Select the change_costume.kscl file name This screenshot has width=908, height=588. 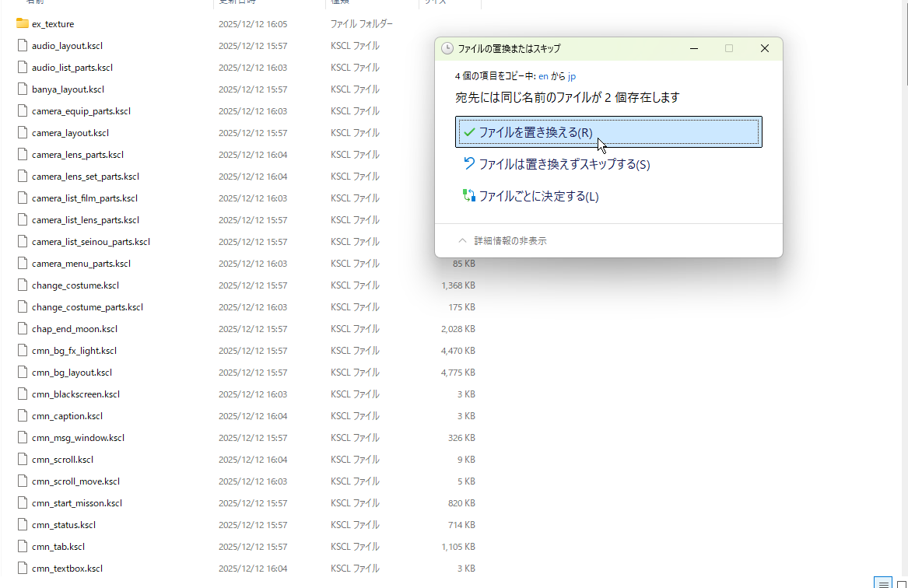click(75, 285)
